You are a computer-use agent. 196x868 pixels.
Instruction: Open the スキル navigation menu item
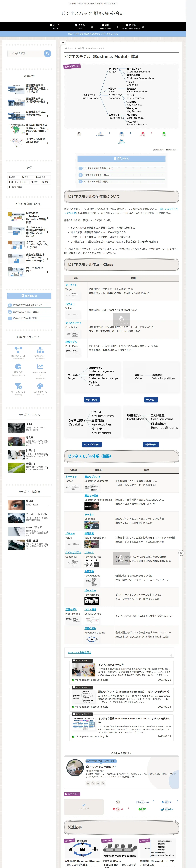point(80,27)
